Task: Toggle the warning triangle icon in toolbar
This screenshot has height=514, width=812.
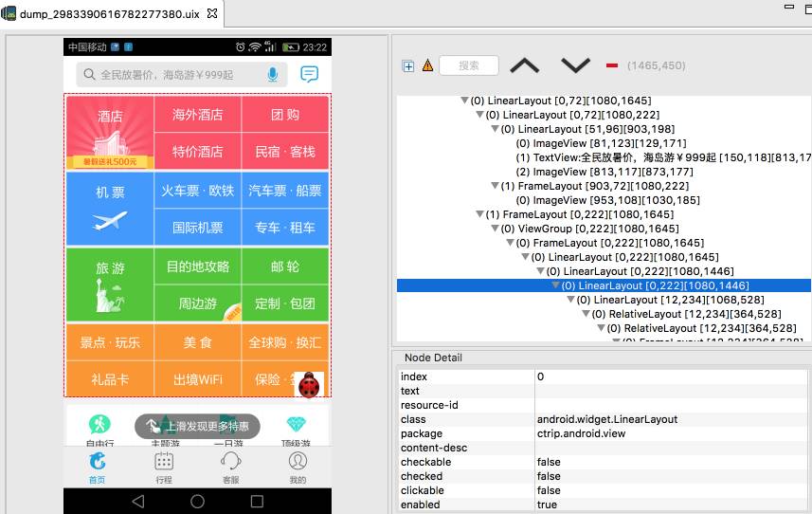Action: click(x=427, y=65)
